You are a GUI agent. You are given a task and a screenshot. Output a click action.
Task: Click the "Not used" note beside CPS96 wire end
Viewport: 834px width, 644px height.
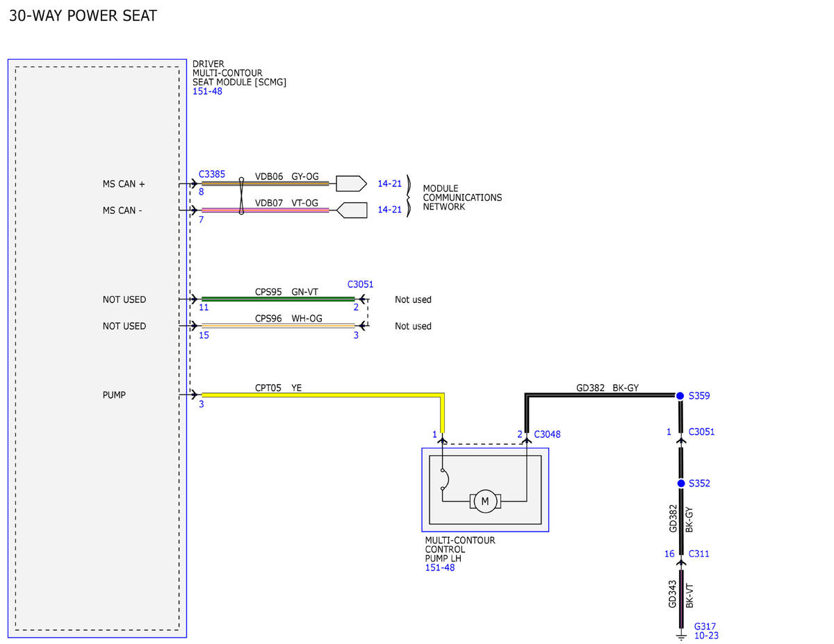point(413,326)
